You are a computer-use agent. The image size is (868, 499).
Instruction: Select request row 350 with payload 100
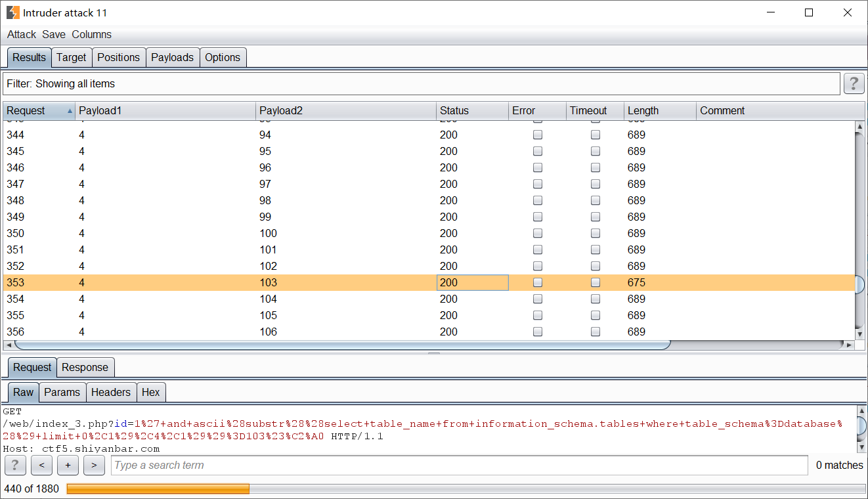429,233
